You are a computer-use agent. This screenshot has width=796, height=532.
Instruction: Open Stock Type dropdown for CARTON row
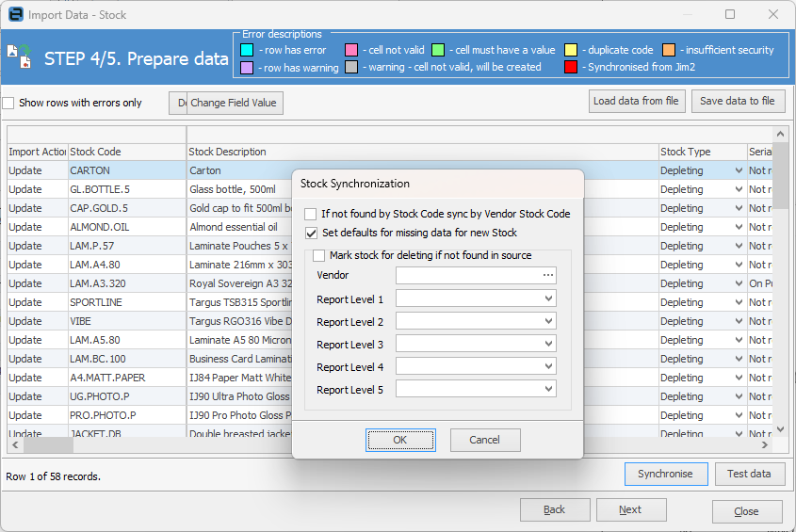(x=739, y=170)
